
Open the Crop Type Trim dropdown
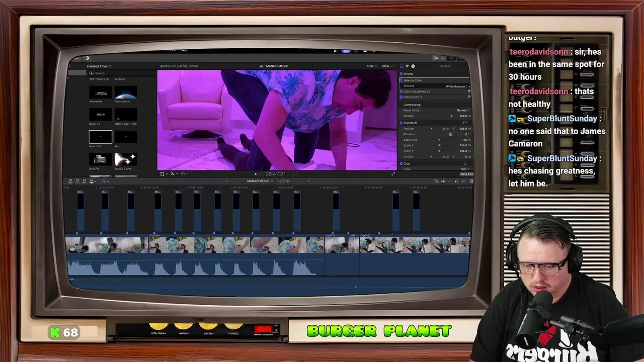coord(464,169)
